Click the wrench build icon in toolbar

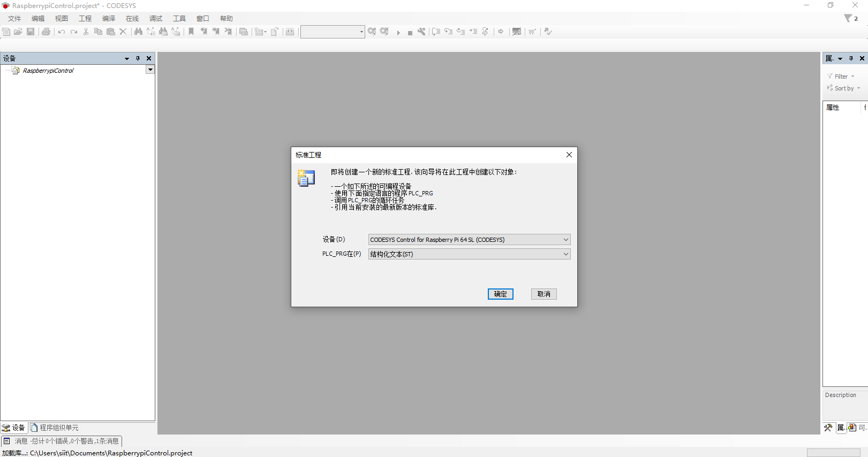click(421, 32)
